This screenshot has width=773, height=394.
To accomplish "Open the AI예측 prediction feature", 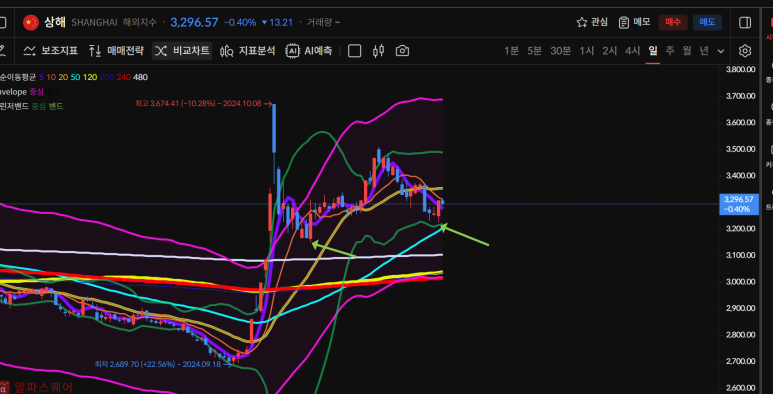I will (x=309, y=51).
